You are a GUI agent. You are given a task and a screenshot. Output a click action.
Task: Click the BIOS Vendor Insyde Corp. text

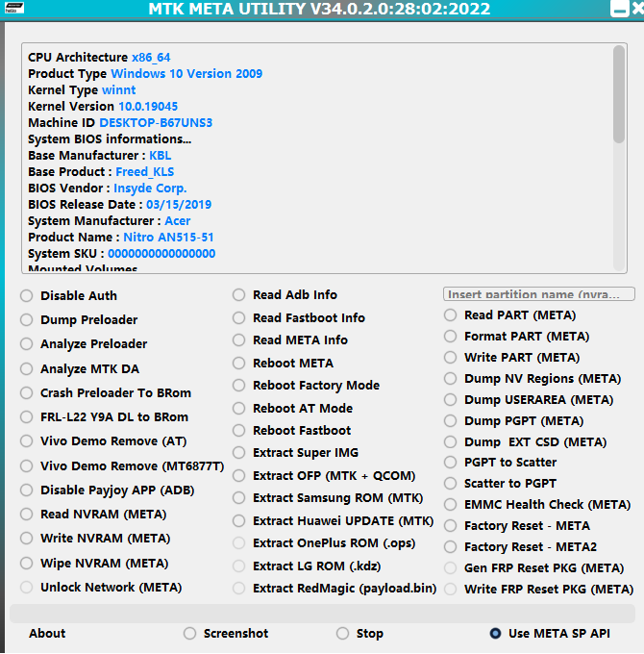150,189
